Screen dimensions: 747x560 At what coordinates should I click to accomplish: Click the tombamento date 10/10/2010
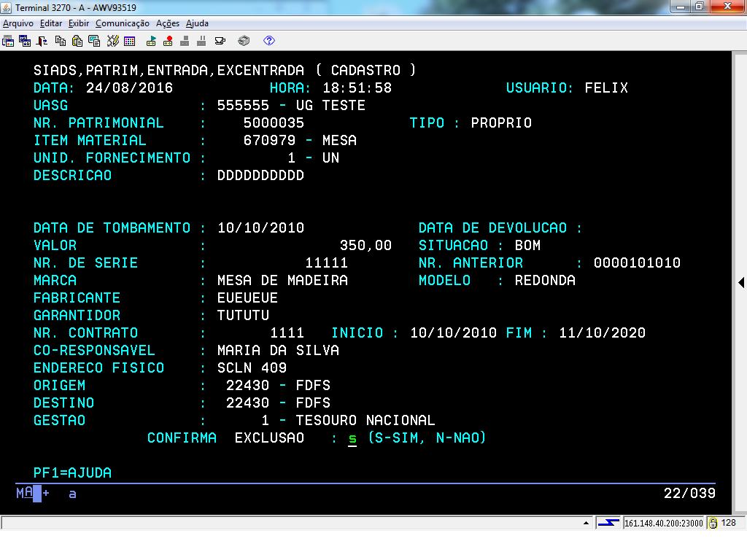pos(260,227)
